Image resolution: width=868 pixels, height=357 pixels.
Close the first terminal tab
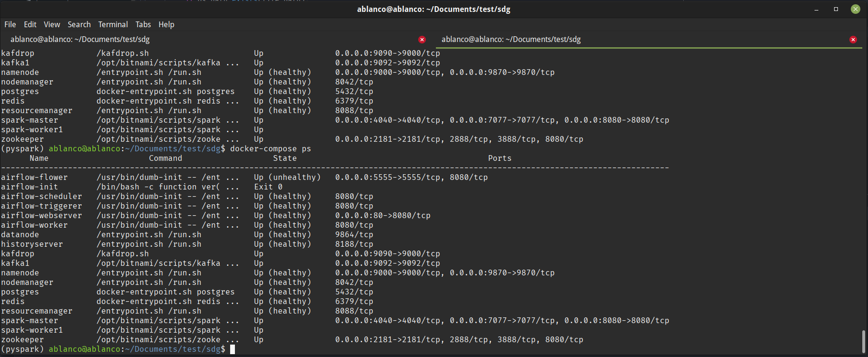point(422,40)
